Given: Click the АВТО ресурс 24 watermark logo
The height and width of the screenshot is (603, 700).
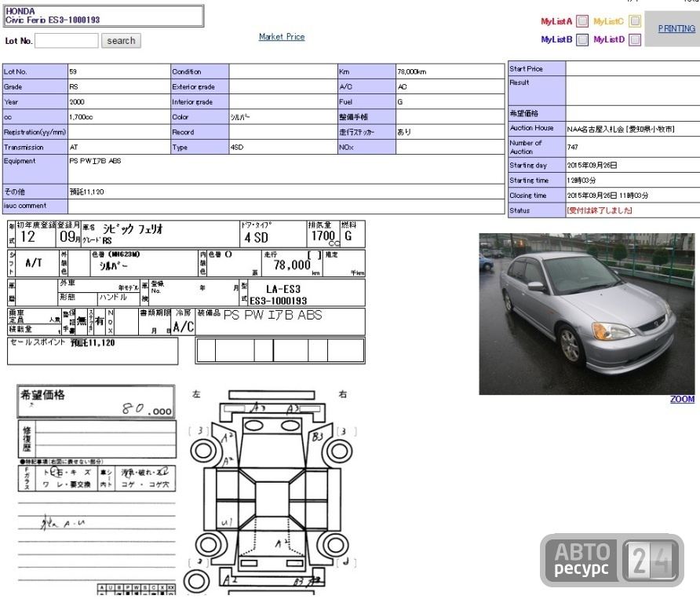Looking at the screenshot, I should coord(611,560).
